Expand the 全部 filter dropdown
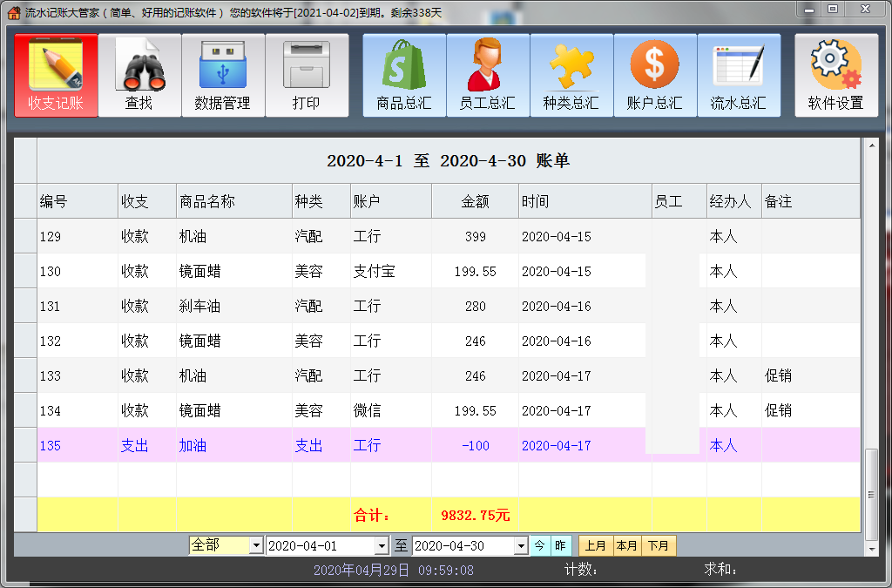The width and height of the screenshot is (892, 588). pyautogui.click(x=255, y=546)
